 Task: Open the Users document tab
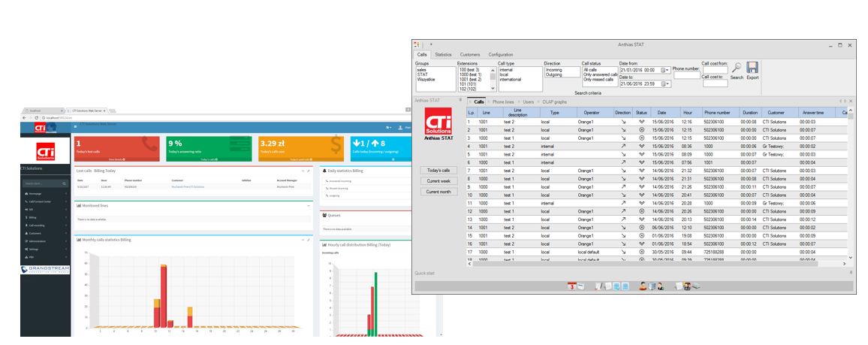pyautogui.click(x=528, y=102)
